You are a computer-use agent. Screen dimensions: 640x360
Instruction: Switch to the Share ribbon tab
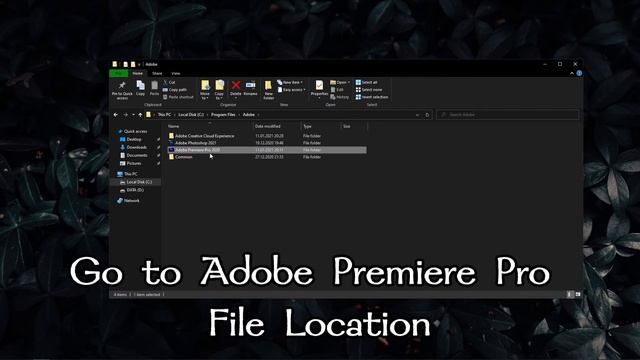[157, 73]
